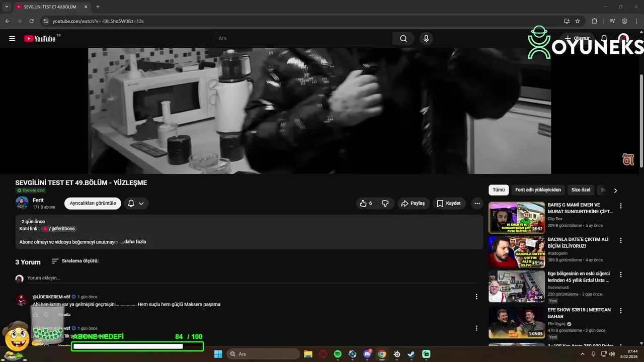Click the Oluştur create button

click(x=577, y=39)
